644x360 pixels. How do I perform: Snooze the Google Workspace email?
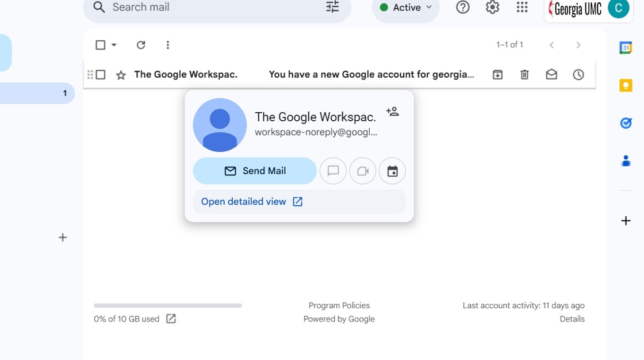pos(578,74)
